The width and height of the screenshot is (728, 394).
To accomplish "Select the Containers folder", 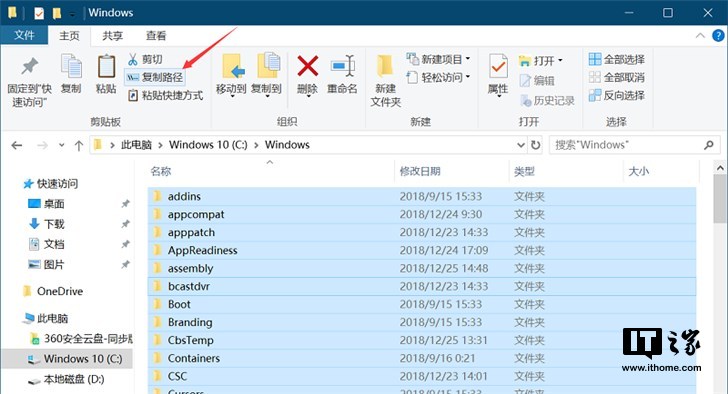I will (422, 358).
